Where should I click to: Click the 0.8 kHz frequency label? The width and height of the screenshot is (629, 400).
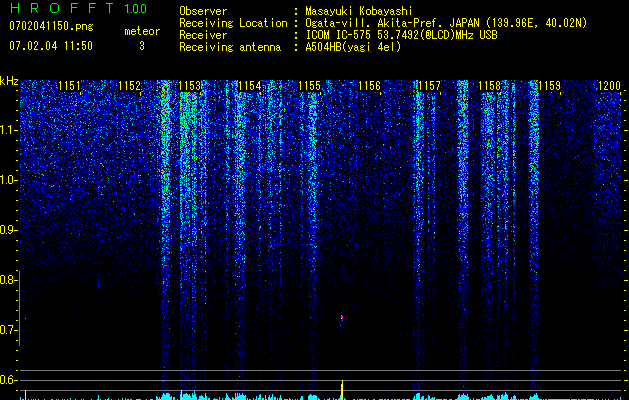(9, 280)
